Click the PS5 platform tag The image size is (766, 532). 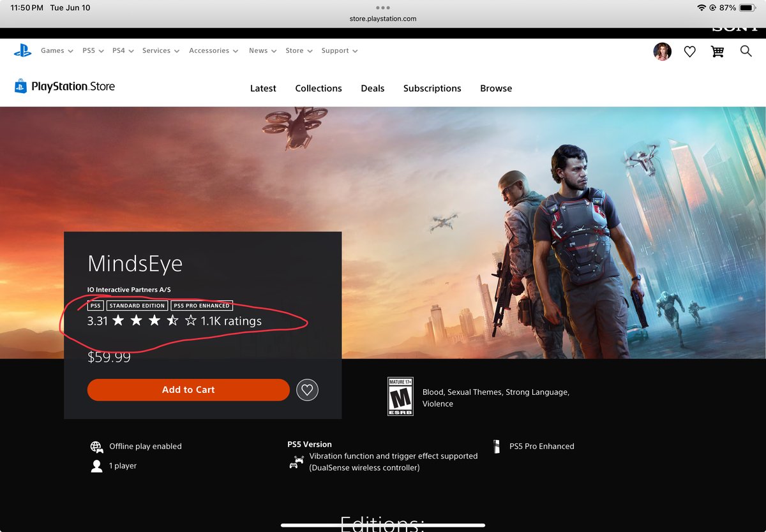tap(95, 306)
